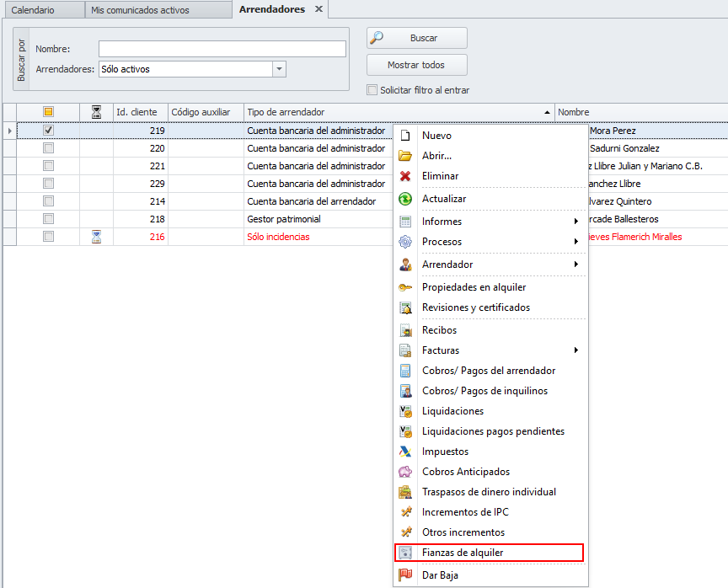728x588 pixels.
Task: Click the Mostrar todos button
Action: (416, 65)
